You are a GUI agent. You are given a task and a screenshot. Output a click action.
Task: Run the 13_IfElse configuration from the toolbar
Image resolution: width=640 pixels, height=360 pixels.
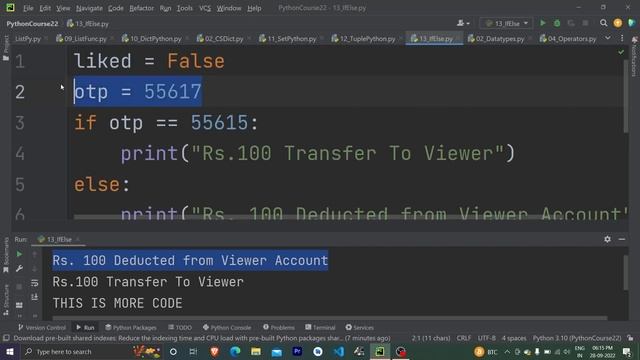tap(542, 23)
